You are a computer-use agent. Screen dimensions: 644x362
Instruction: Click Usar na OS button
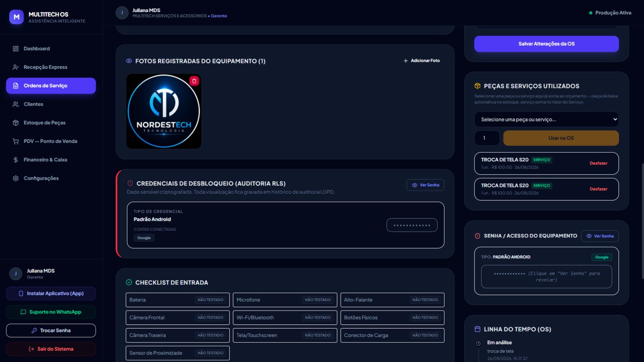tap(561, 138)
